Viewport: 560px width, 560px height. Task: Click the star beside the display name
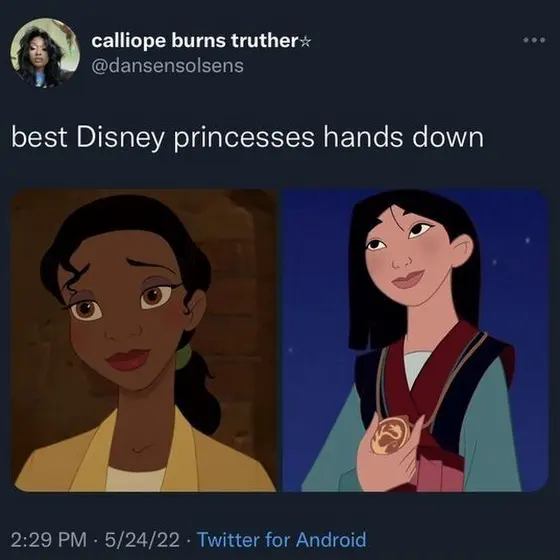pos(305,42)
